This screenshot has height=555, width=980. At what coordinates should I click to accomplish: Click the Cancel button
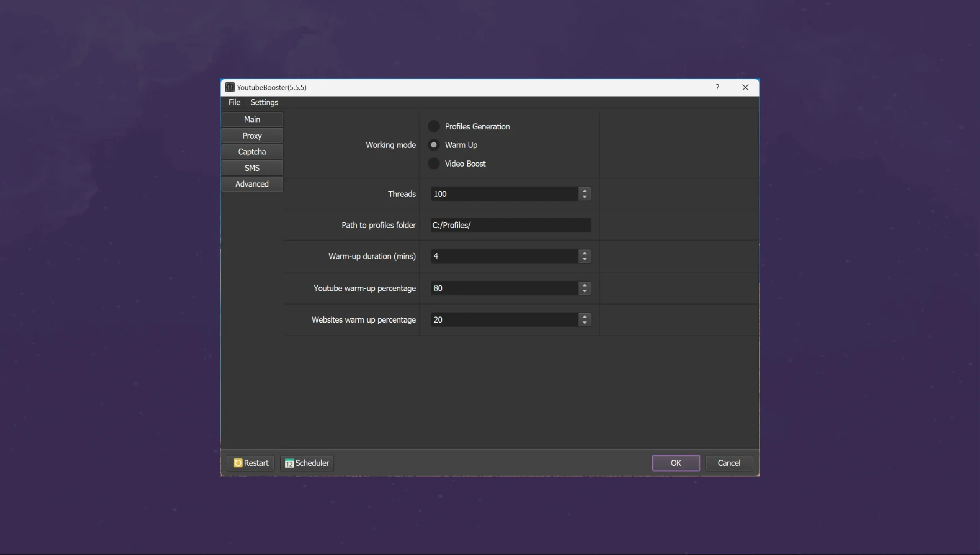pyautogui.click(x=729, y=463)
